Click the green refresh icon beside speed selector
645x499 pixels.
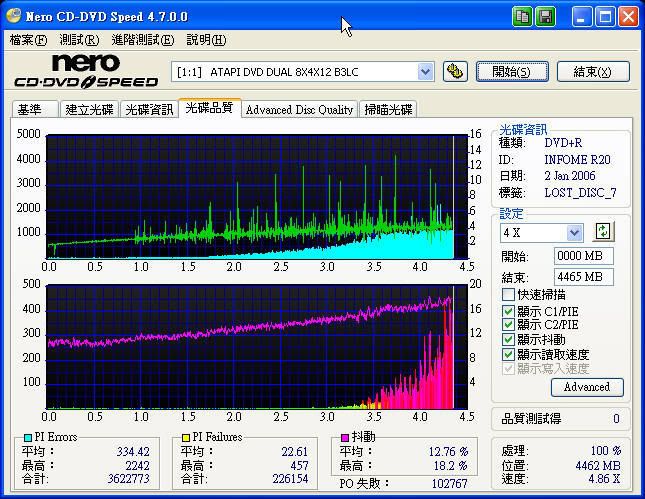click(x=602, y=232)
